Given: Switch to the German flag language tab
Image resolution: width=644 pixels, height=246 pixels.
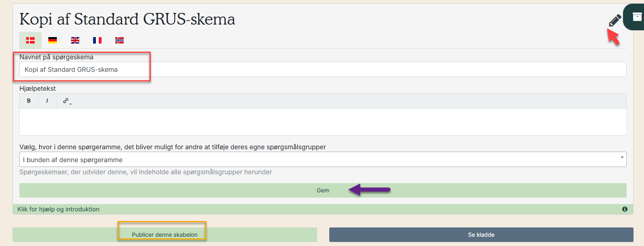Looking at the screenshot, I should [52, 40].
